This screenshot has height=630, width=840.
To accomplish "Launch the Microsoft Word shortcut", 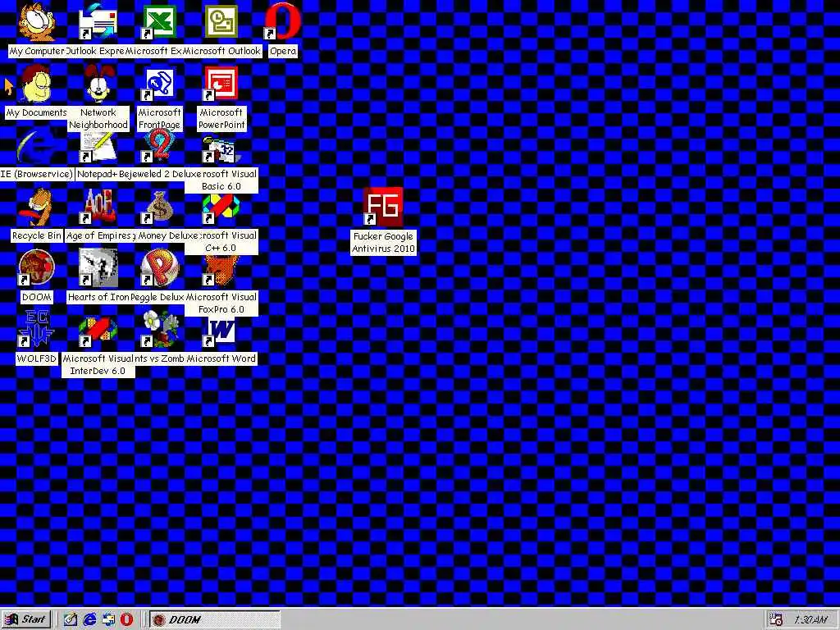I will pyautogui.click(x=221, y=331).
